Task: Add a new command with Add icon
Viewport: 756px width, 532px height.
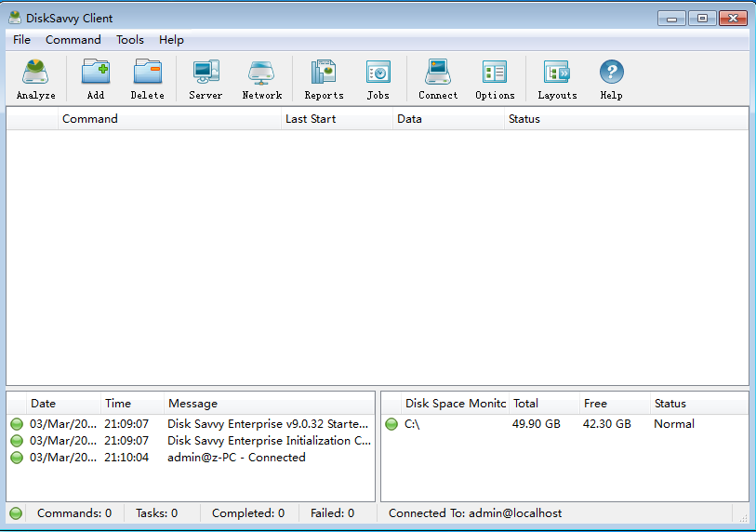Action: pyautogui.click(x=96, y=72)
